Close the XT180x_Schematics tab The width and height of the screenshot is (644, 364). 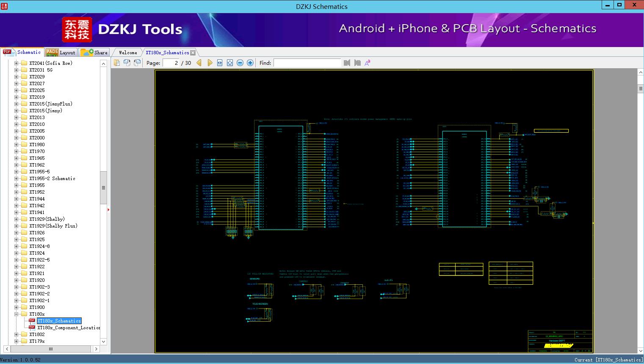tap(193, 53)
